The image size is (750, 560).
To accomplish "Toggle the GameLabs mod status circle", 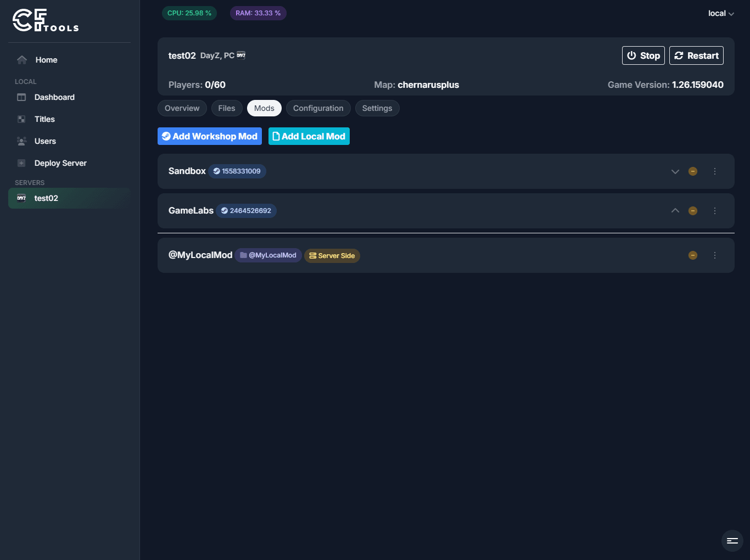I will pos(693,211).
